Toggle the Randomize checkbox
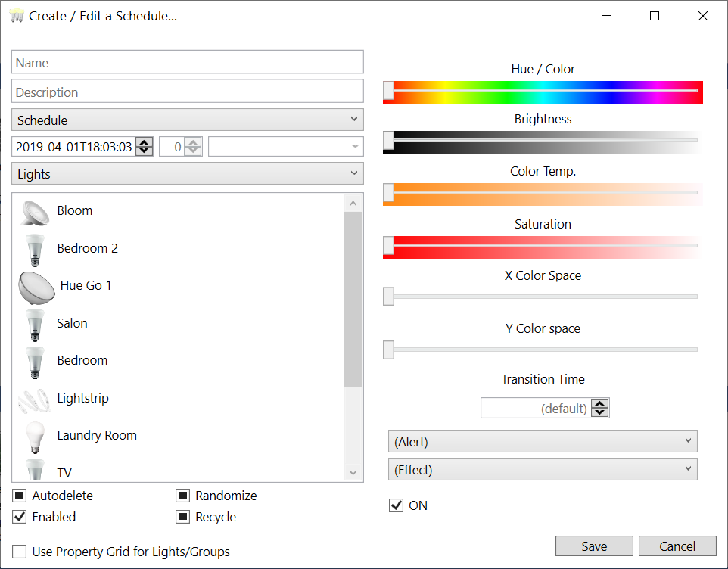Image resolution: width=728 pixels, height=569 pixels. 183,496
